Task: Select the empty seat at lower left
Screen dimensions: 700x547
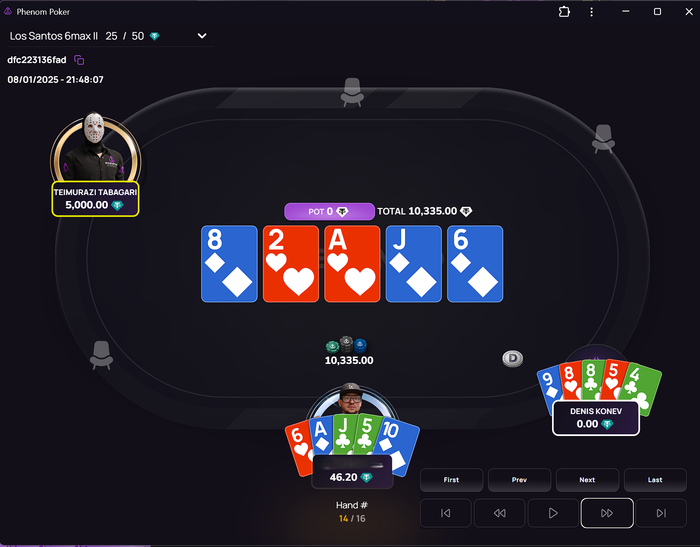Action: 101,355
